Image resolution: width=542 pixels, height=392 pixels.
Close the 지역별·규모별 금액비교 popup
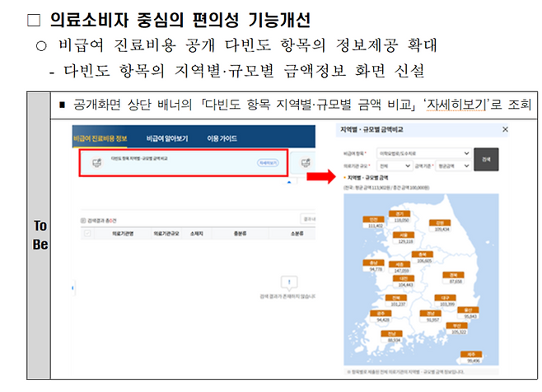[x=505, y=129]
